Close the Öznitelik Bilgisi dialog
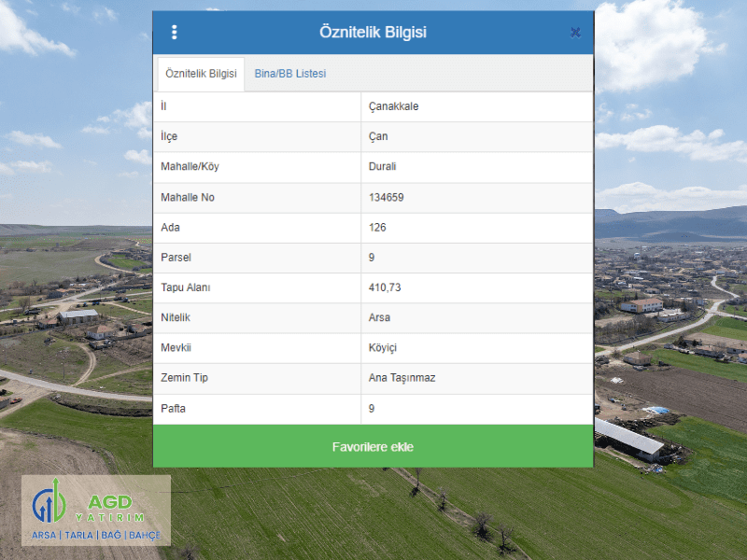The width and height of the screenshot is (747, 560). 575,33
